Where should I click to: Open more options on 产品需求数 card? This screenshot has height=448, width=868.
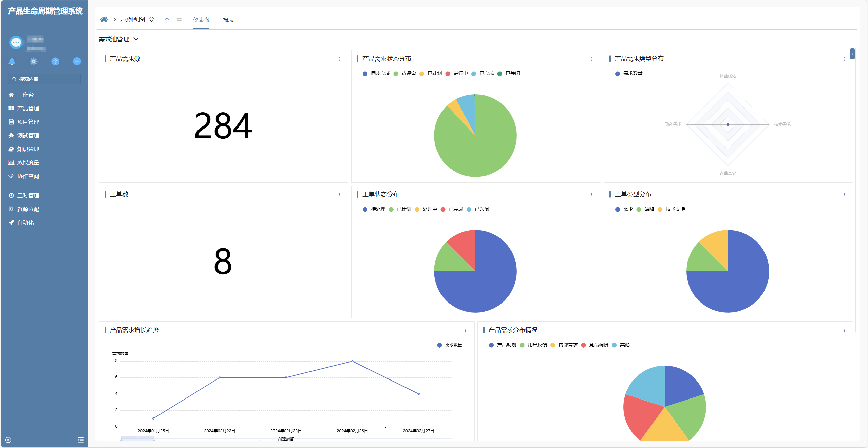tap(339, 59)
